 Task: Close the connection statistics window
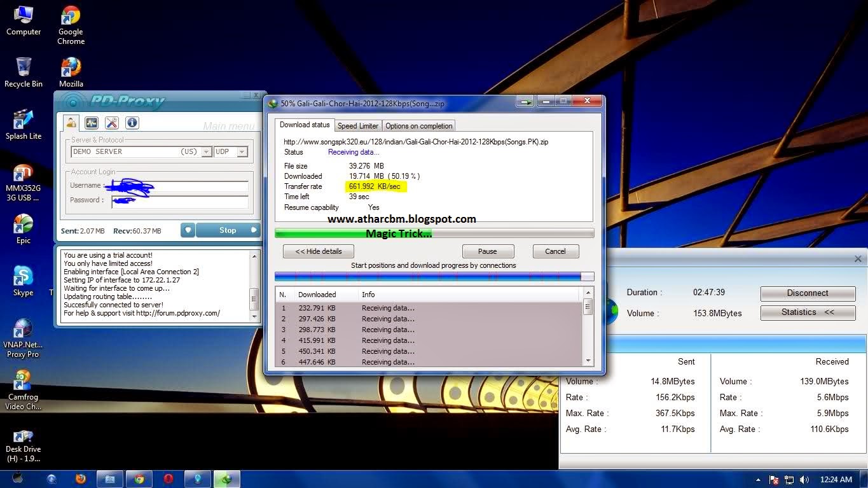pos(858,259)
